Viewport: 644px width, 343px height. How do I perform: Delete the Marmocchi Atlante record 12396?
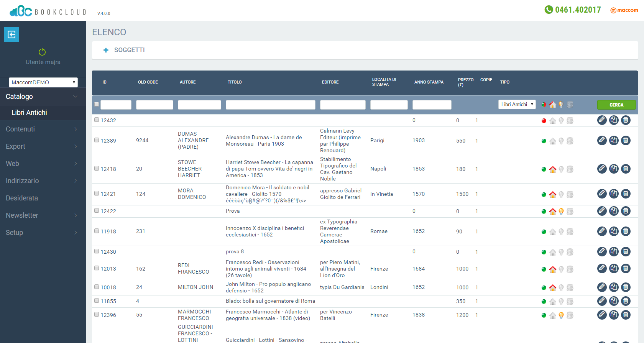point(626,315)
